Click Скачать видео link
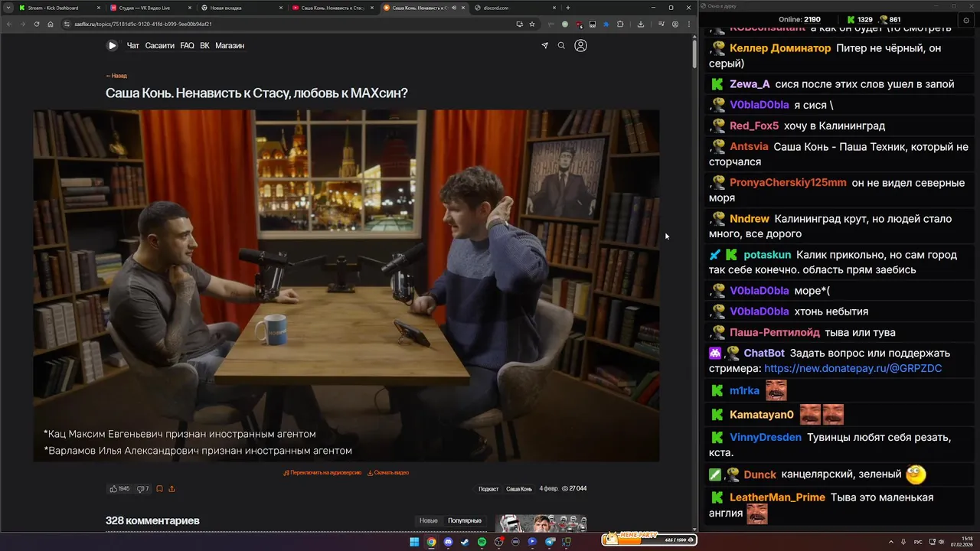Image resolution: width=980 pixels, height=551 pixels. [x=388, y=472]
